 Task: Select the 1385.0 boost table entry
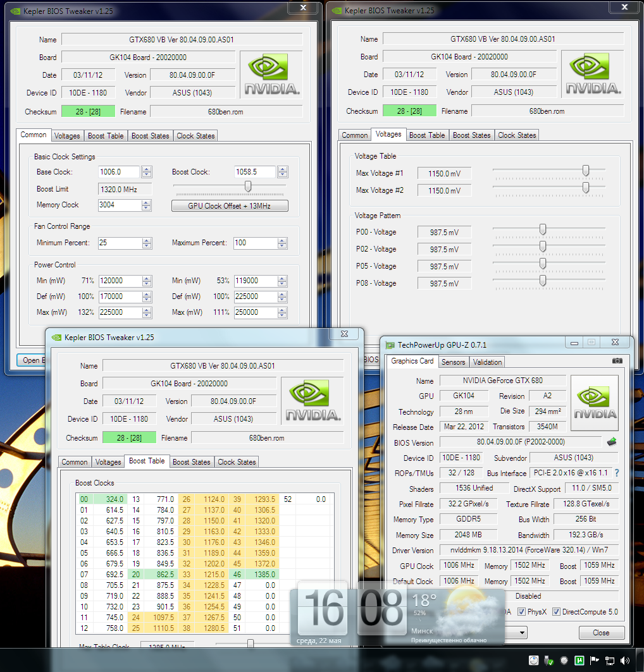pos(264,574)
